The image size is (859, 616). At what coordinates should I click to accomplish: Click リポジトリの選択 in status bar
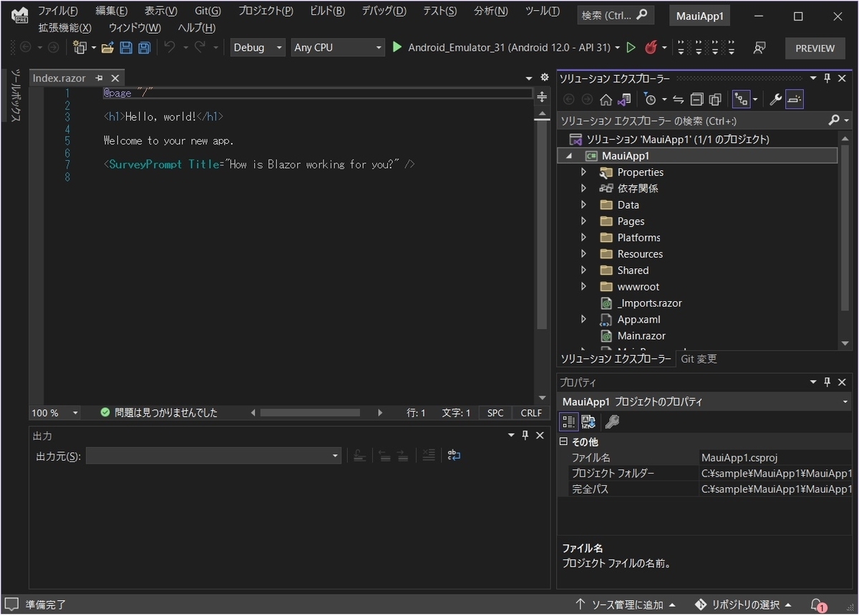(x=742, y=605)
